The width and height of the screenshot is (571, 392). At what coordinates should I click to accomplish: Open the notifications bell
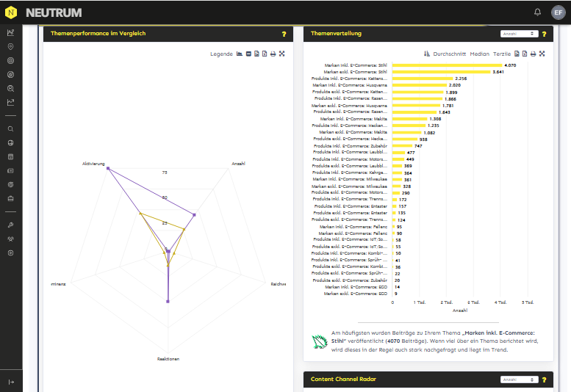pos(537,12)
